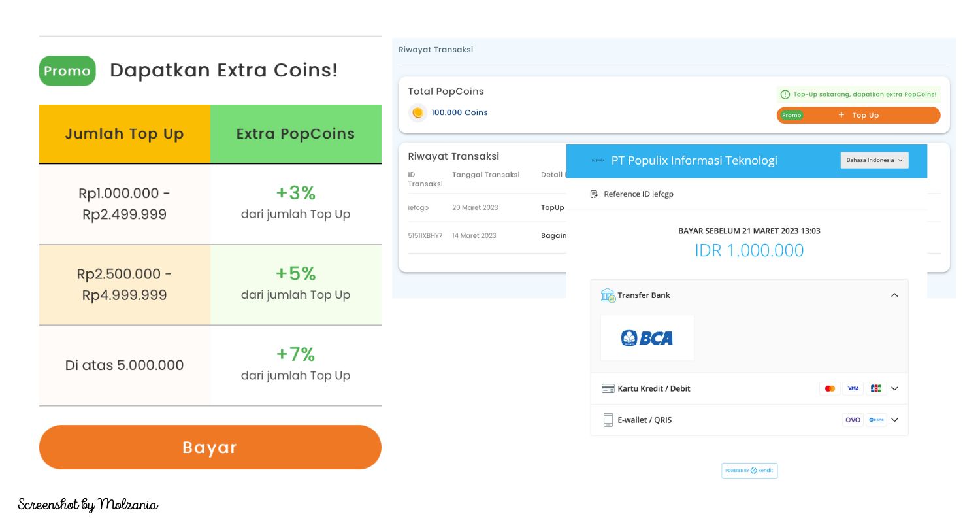
Task: Click the OVO logo
Action: pos(853,420)
